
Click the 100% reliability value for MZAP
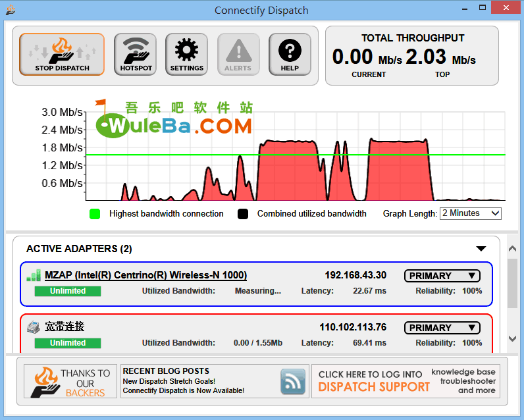(472, 291)
